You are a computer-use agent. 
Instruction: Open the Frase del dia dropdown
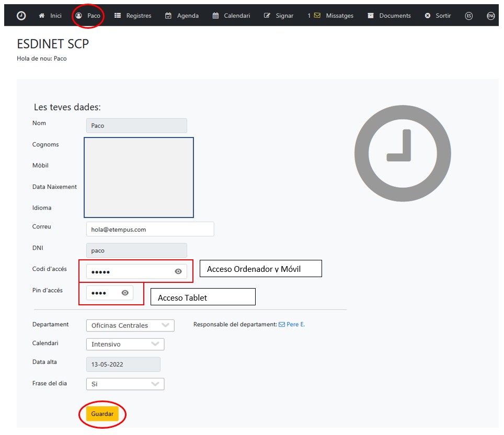[125, 384]
